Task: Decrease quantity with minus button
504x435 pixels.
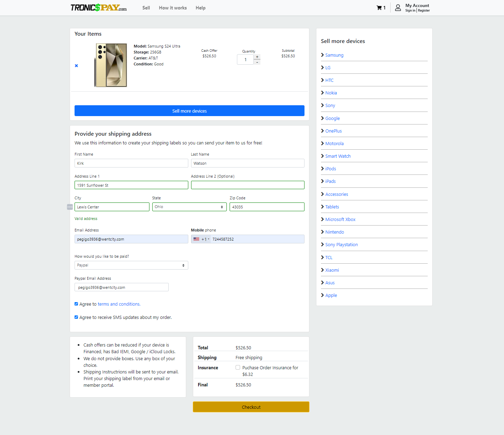Action: point(257,62)
